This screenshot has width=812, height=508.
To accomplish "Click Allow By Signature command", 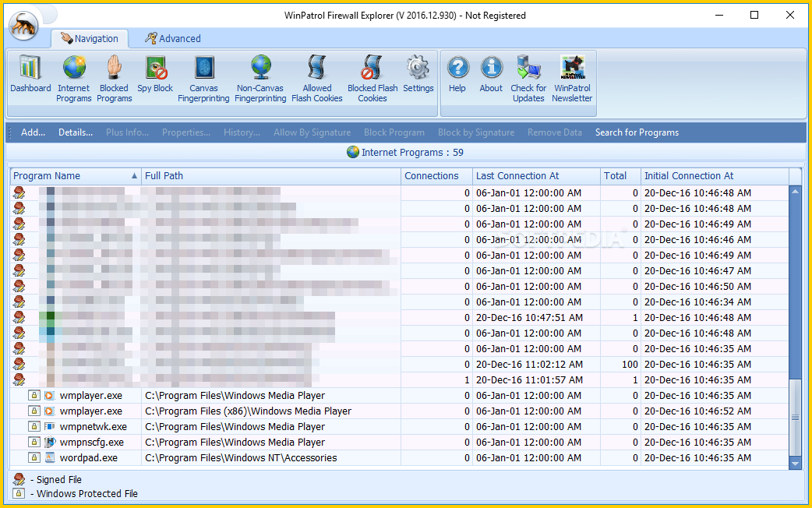I will click(312, 132).
